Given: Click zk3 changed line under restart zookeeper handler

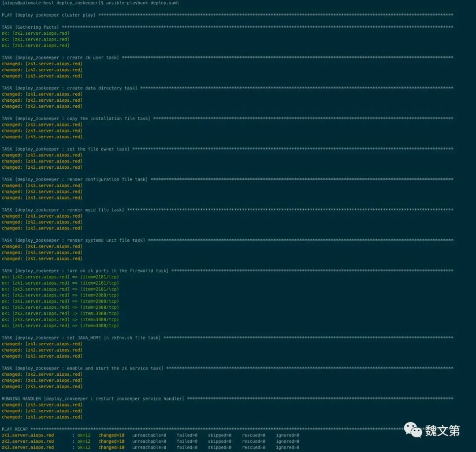Looking at the screenshot, I should (x=42, y=405).
